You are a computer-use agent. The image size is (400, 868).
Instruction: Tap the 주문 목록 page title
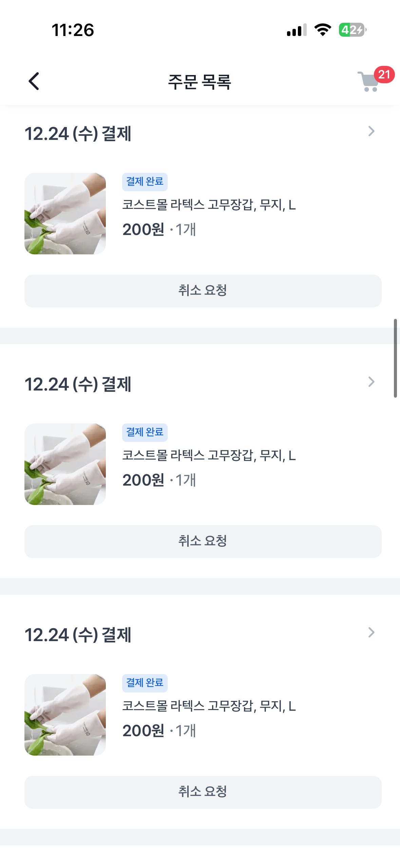(200, 82)
